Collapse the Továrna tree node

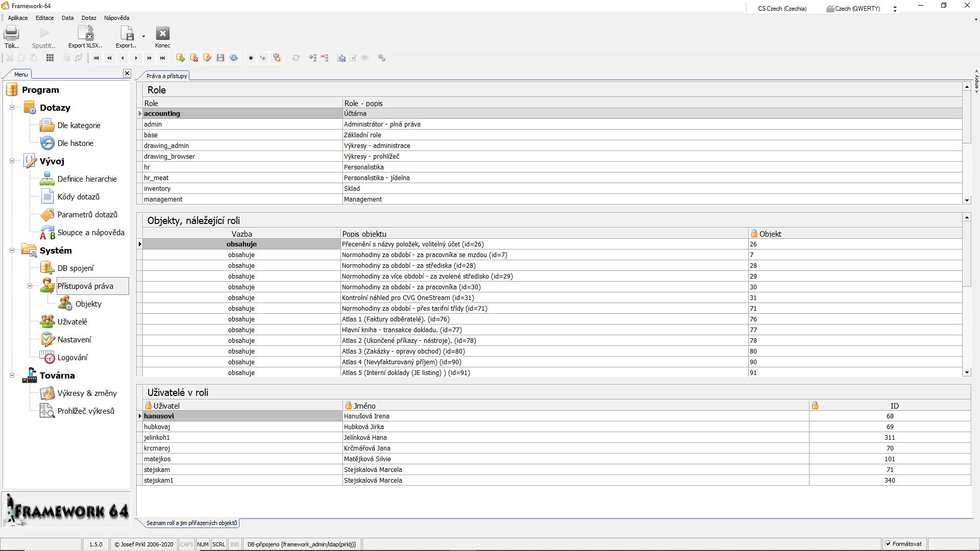pyautogui.click(x=12, y=375)
